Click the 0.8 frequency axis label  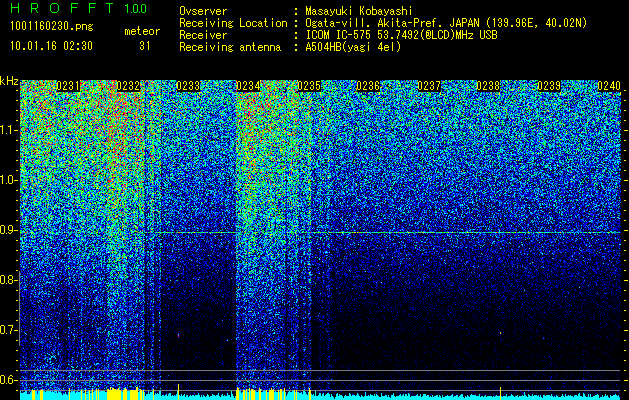(x=8, y=280)
